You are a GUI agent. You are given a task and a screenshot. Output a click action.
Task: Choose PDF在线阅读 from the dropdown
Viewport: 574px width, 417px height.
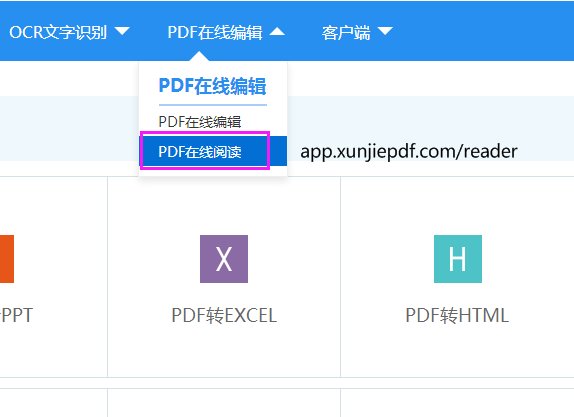(213, 151)
